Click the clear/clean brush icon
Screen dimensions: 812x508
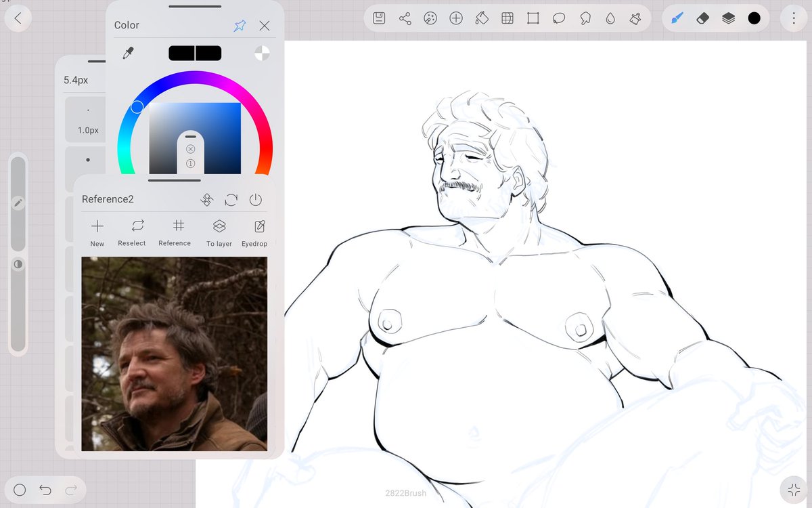tap(635, 18)
